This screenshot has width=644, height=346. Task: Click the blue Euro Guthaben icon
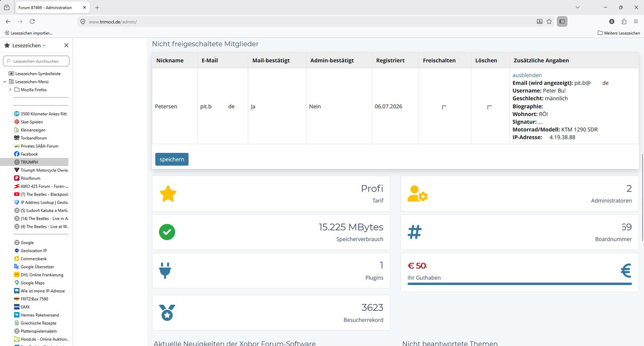click(x=626, y=271)
